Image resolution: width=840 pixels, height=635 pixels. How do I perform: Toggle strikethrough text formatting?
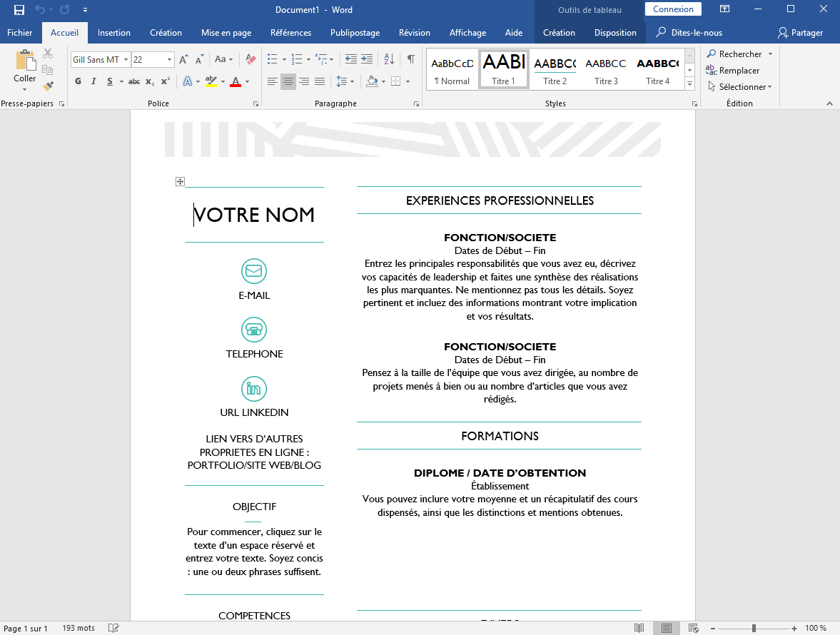[134, 81]
